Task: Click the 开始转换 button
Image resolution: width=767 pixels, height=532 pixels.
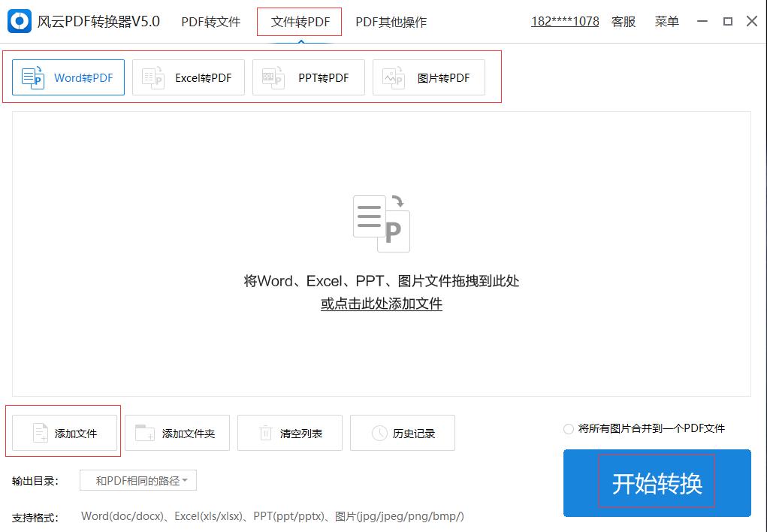Action: click(x=657, y=483)
